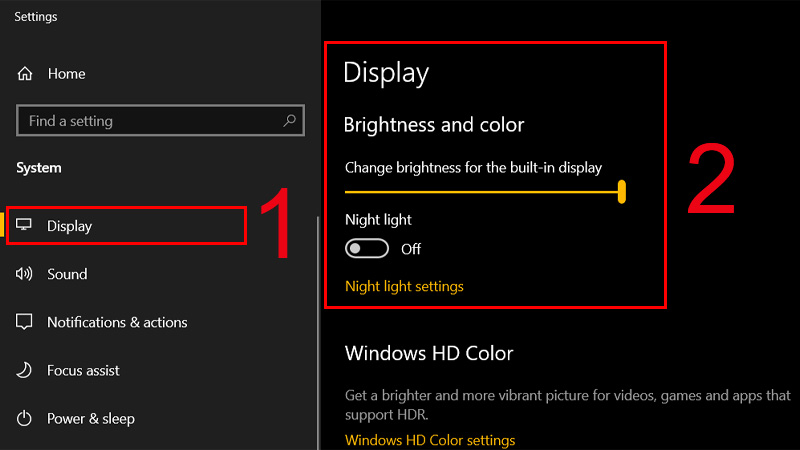This screenshot has height=450, width=800.
Task: Select Notifications & actions in sidebar
Action: [117, 322]
